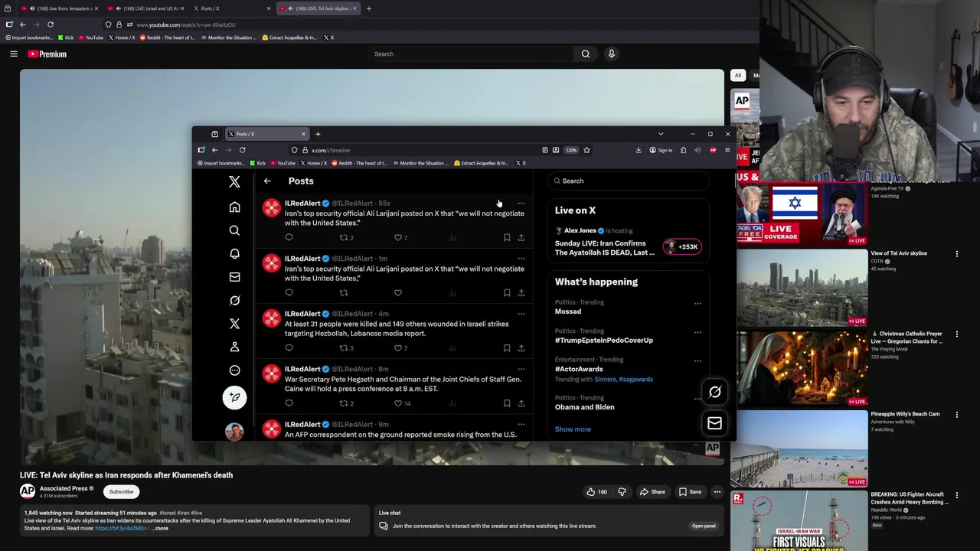This screenshot has width=980, height=551.
Task: Save the Tel Aviv skyline video
Action: point(690,492)
